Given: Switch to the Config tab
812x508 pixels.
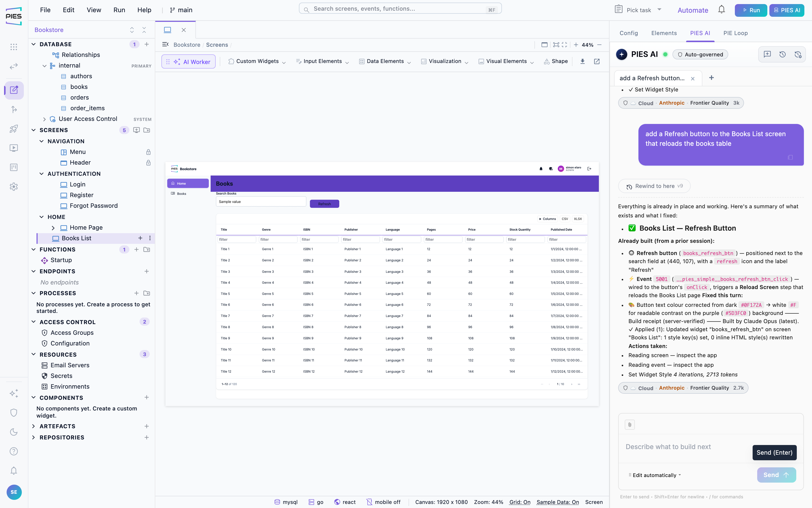Looking at the screenshot, I should 629,33.
